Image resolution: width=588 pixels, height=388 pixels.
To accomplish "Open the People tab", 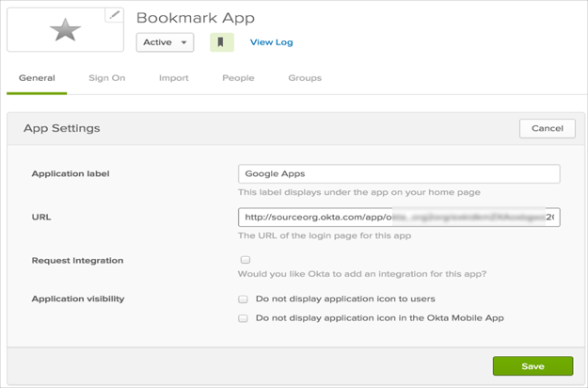I will tap(238, 78).
